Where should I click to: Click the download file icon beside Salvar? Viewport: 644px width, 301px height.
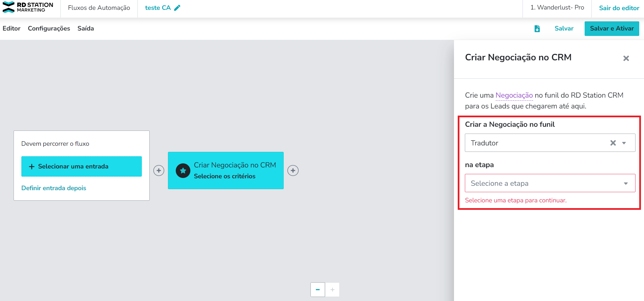537,29
